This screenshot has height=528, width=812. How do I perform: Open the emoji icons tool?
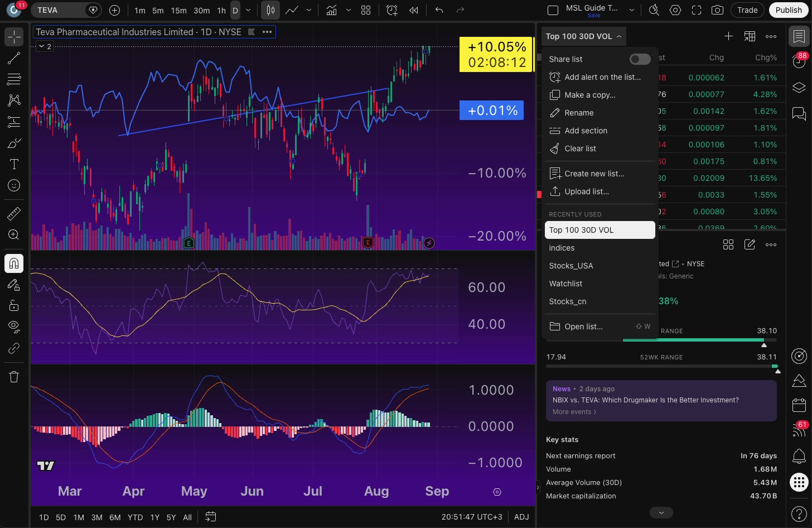pos(14,185)
